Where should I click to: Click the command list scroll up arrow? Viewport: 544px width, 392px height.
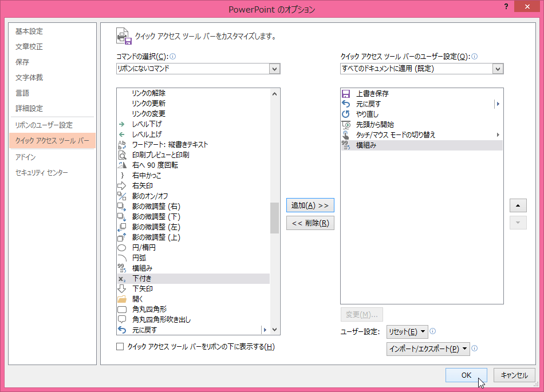click(274, 94)
